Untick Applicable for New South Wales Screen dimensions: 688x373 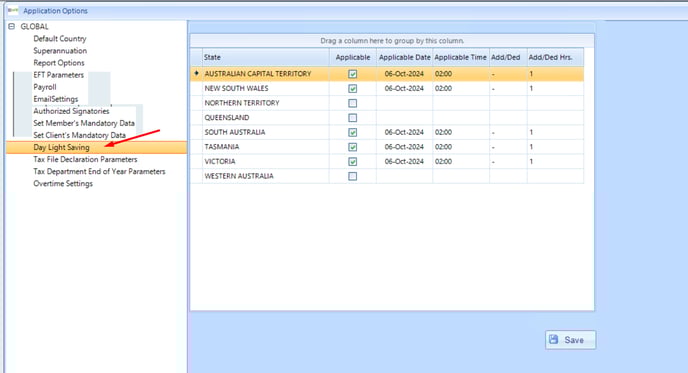click(352, 89)
